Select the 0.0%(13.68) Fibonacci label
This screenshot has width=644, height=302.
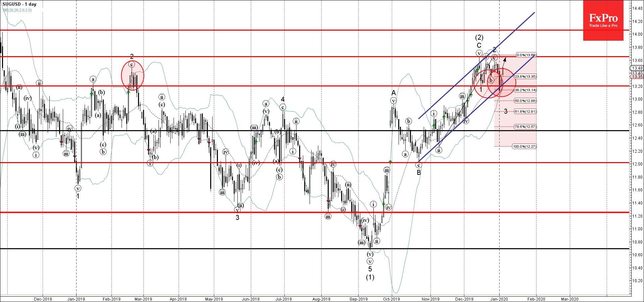point(526,55)
